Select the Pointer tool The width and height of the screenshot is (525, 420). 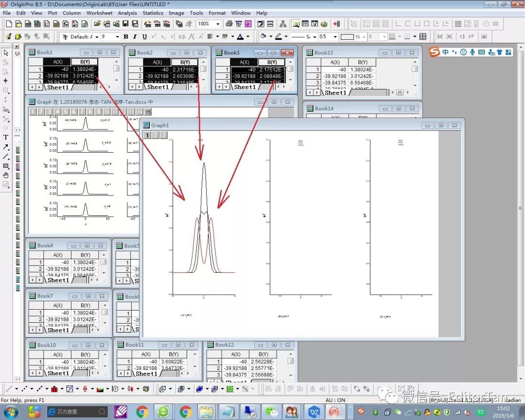pos(6,52)
